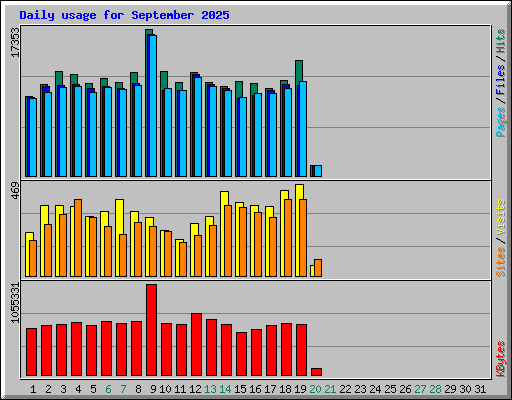Click day 15 on the date axis

coord(240,389)
